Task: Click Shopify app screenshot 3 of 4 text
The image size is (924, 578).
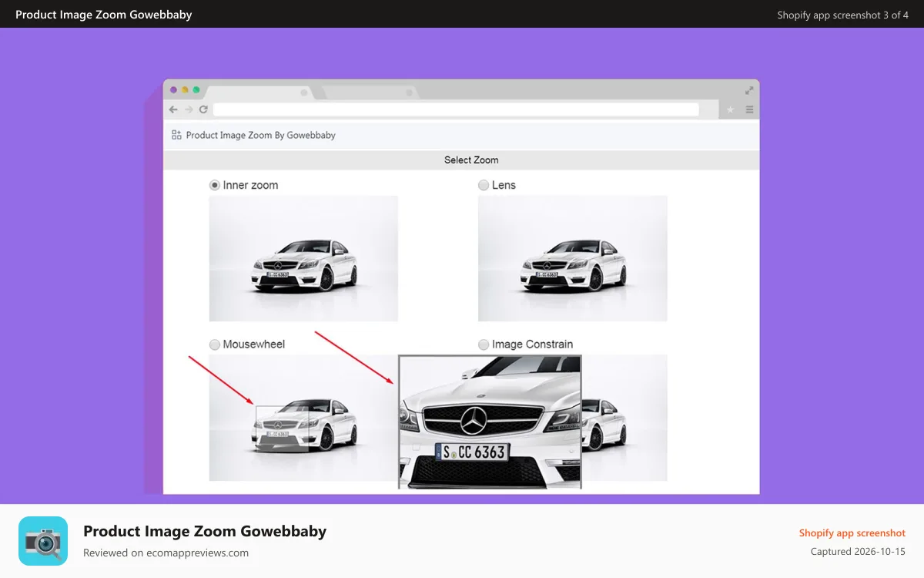Action: tap(842, 15)
